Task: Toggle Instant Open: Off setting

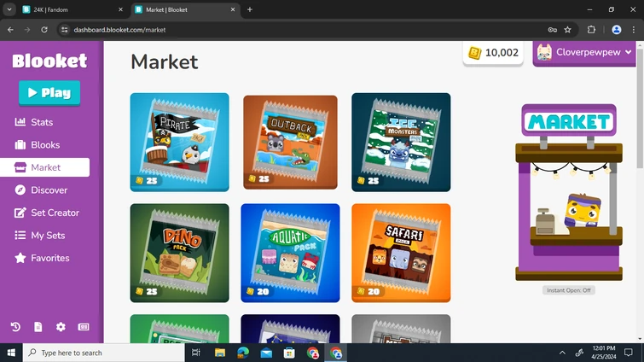Action: coord(568,290)
